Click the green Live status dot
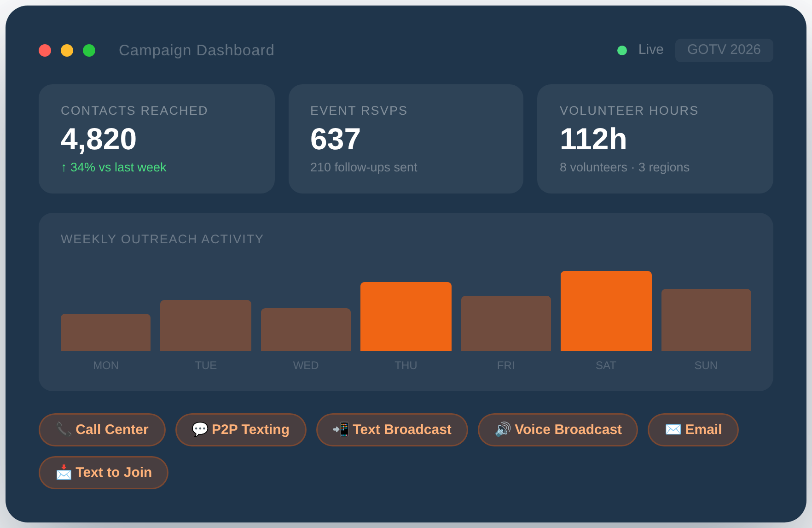The height and width of the screenshot is (528, 812). pos(622,50)
